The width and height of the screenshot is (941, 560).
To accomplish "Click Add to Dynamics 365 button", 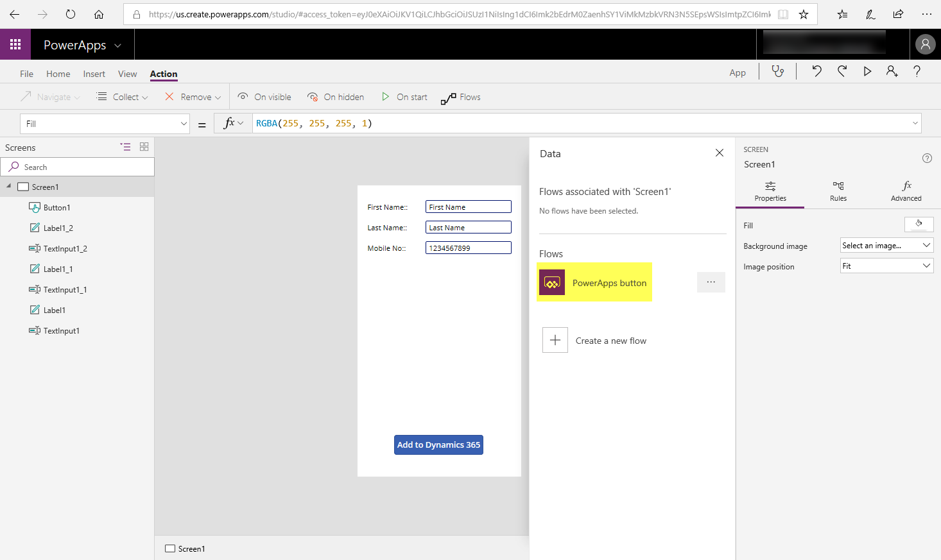I will [x=438, y=445].
